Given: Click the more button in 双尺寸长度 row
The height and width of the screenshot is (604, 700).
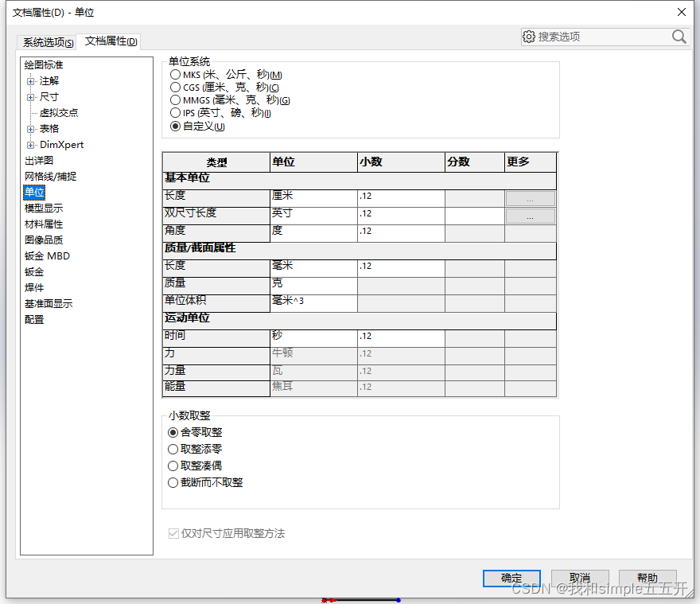Looking at the screenshot, I should (531, 216).
